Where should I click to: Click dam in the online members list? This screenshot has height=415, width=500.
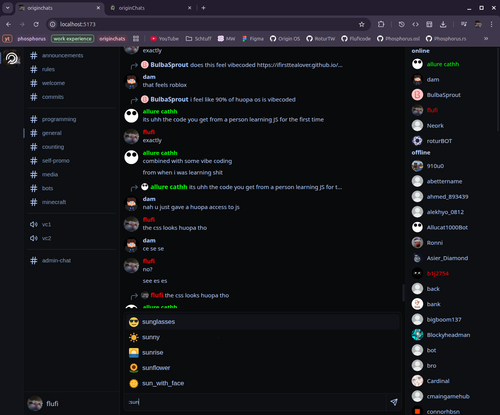pos(452,80)
